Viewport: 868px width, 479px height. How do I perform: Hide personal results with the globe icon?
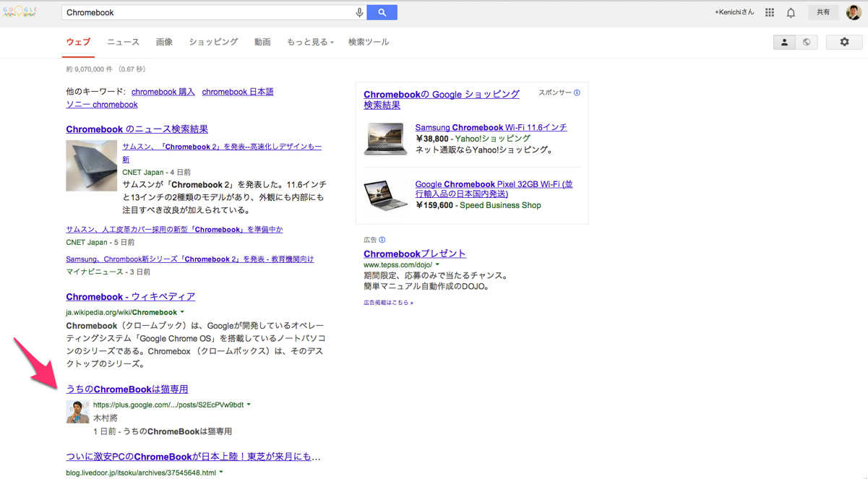tap(807, 42)
